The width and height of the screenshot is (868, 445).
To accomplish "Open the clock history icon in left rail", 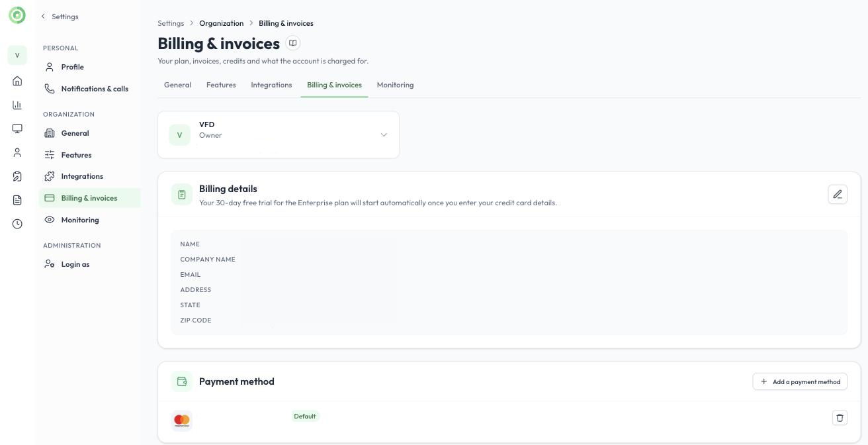I will pos(17,224).
